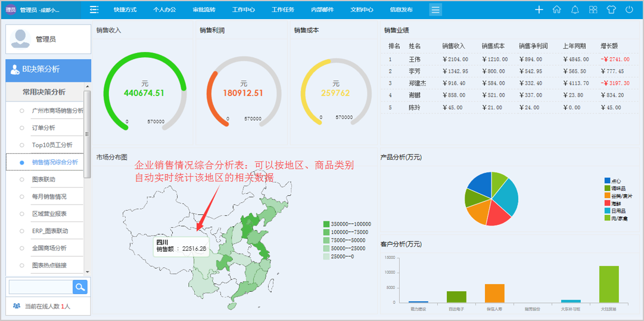Click the purple user badge icon
Viewport: 644px width, 321px height.
click(x=11, y=10)
